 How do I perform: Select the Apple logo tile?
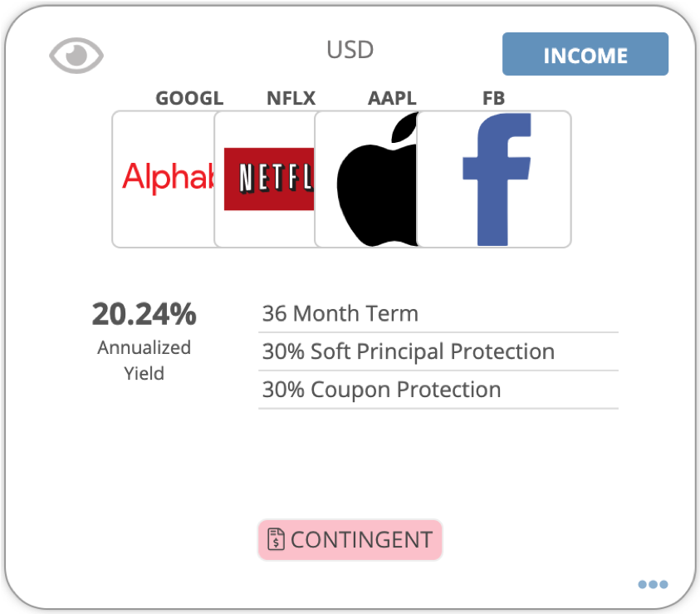pos(366,179)
